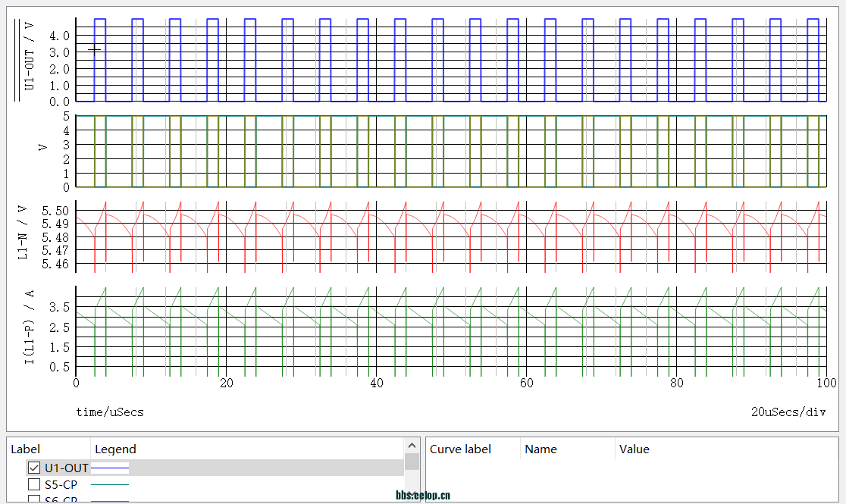Click the "5.46" tick on the L1-N axis

55,264
